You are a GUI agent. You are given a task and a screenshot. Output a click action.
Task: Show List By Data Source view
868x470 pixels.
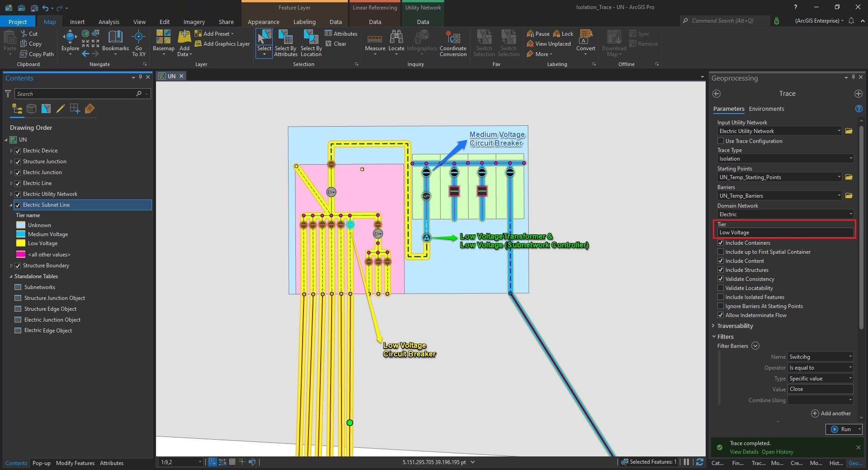(31, 109)
